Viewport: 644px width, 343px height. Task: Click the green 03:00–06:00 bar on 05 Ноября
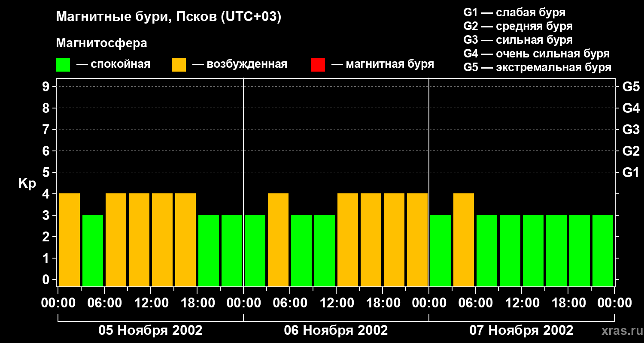pyautogui.click(x=93, y=251)
